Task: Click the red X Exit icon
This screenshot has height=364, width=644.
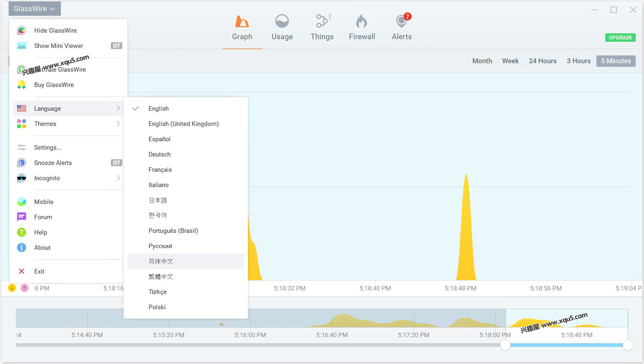Action: [21, 271]
